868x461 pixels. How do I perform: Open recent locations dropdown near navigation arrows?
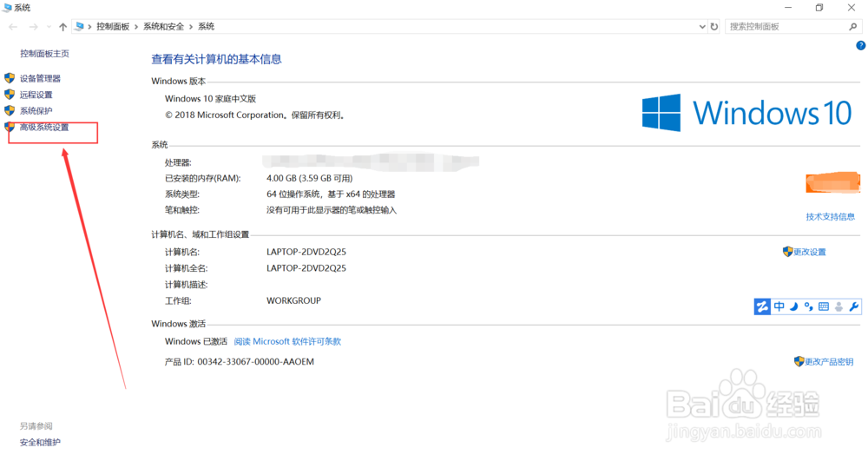[x=49, y=27]
